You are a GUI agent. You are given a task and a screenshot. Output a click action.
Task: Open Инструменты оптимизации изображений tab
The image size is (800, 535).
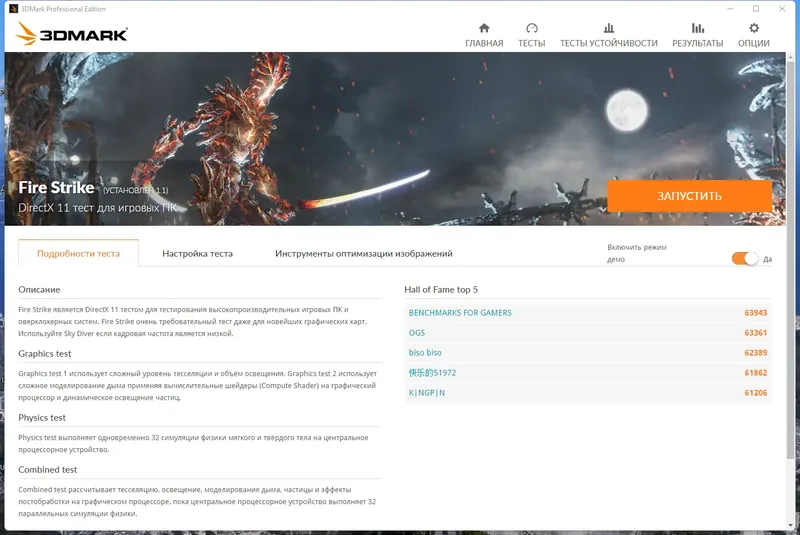pyautogui.click(x=364, y=253)
